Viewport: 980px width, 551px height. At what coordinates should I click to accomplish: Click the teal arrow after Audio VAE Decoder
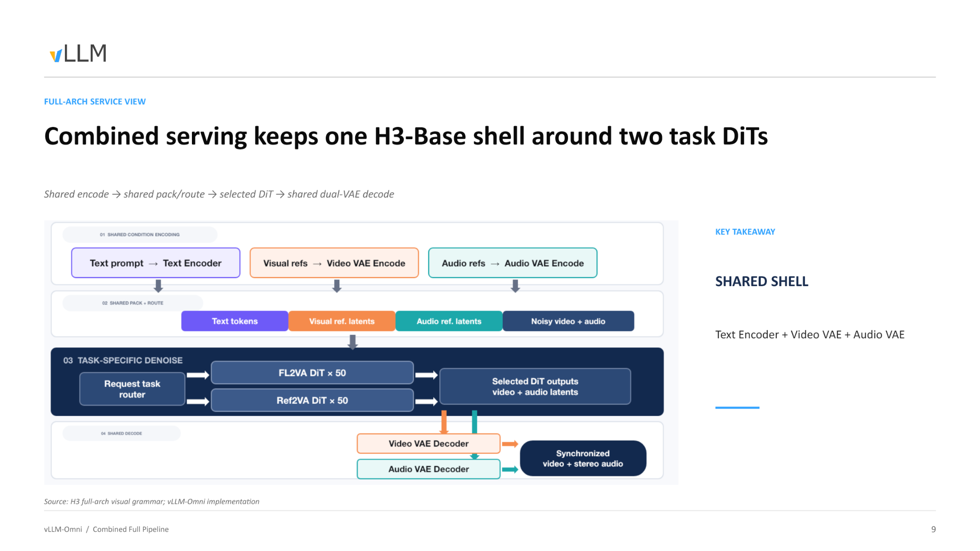click(x=510, y=469)
